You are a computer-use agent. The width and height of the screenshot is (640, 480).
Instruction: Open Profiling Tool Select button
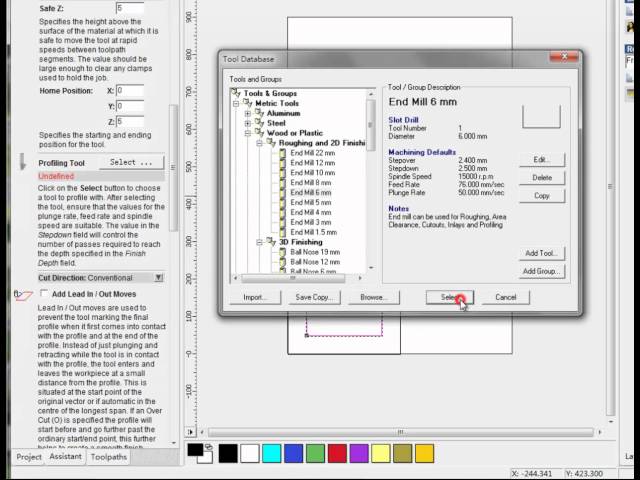[131, 162]
